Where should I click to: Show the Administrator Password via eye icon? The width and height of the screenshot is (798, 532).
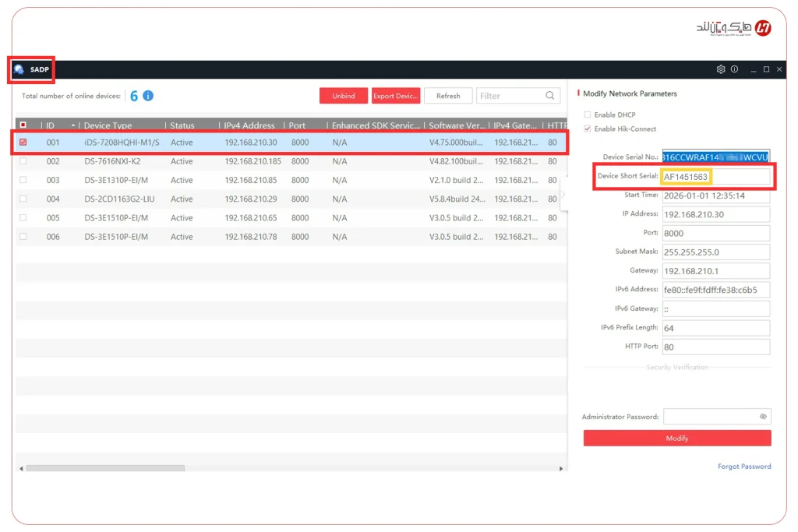tap(763, 417)
